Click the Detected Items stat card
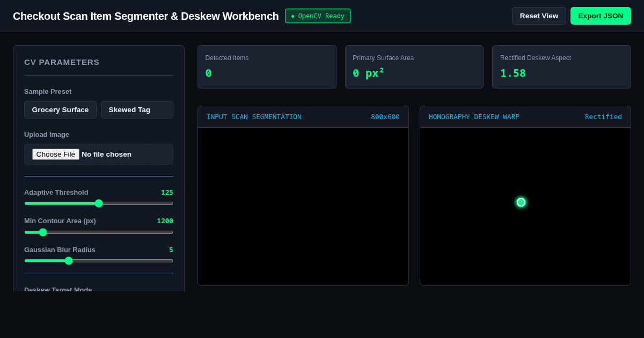The image size is (644, 338). click(267, 67)
